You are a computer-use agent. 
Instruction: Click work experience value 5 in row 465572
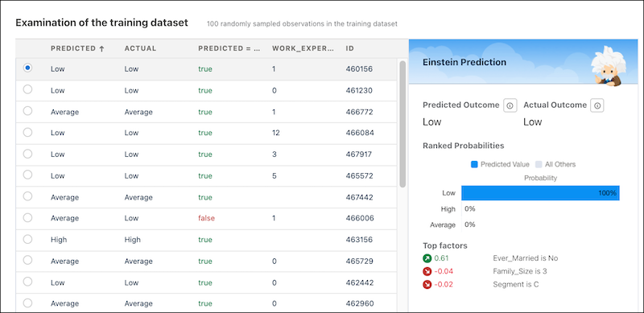(x=274, y=175)
